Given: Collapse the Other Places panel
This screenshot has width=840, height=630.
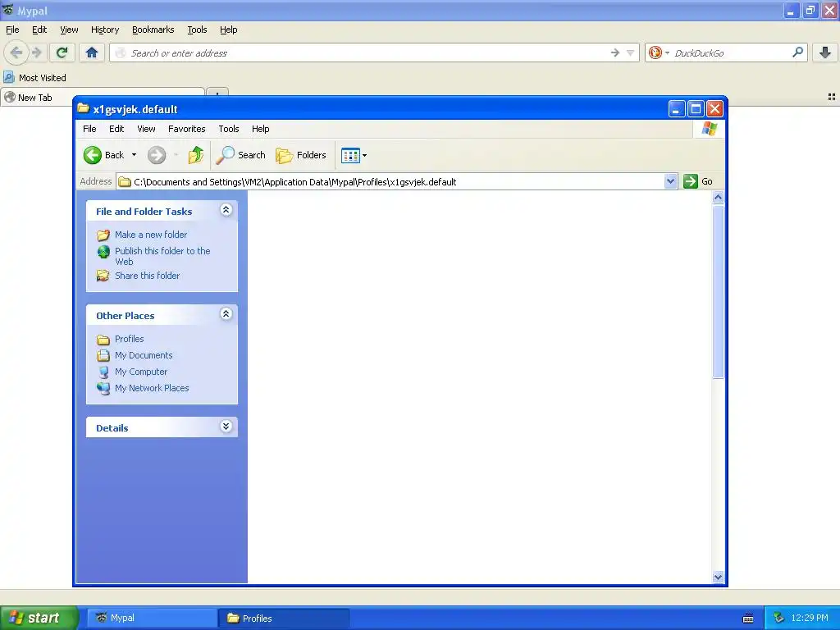Looking at the screenshot, I should click(x=226, y=314).
